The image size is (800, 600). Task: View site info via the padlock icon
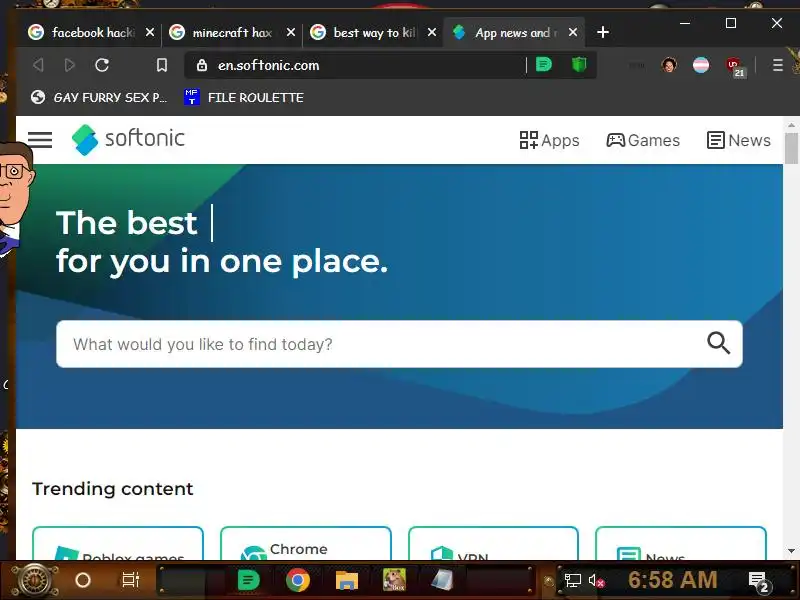pos(202,65)
